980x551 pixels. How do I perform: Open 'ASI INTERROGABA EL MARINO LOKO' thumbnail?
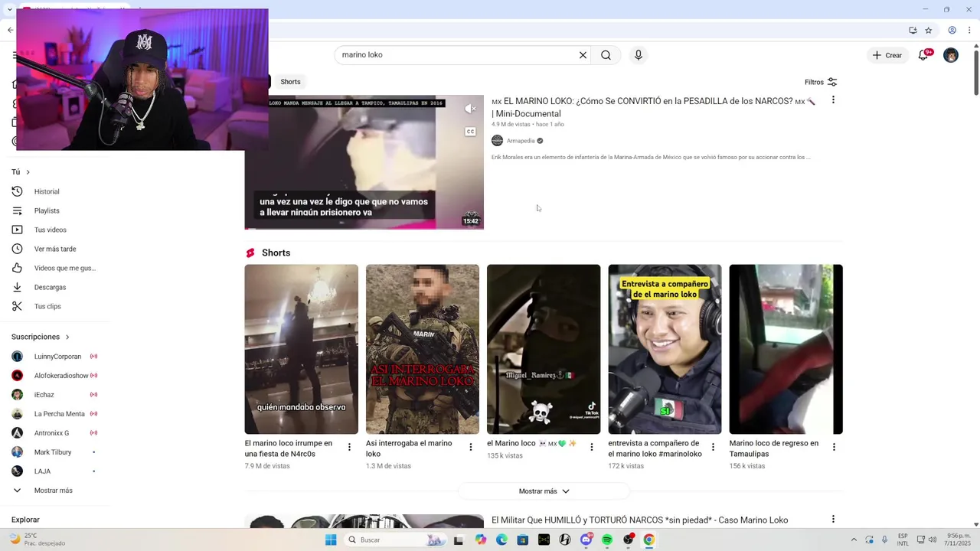click(x=422, y=350)
